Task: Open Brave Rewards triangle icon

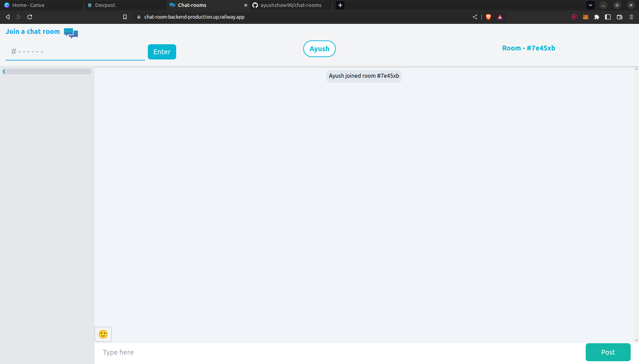Action: [x=500, y=17]
